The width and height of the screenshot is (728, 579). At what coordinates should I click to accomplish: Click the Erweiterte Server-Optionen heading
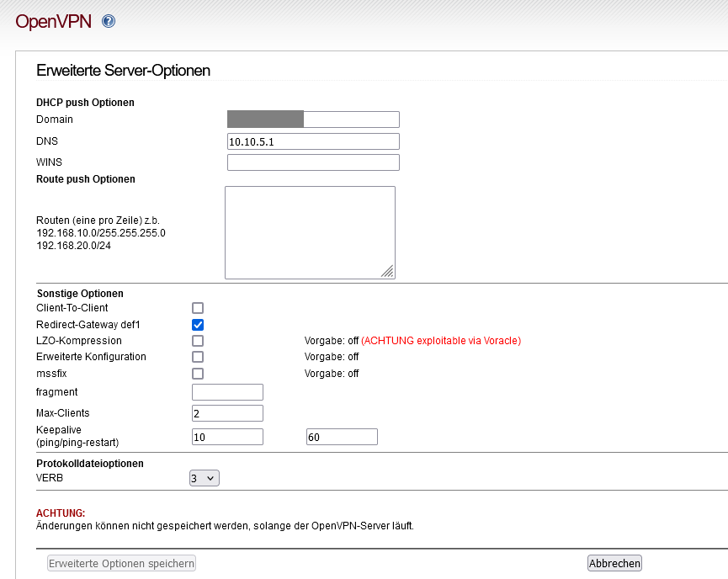(123, 71)
